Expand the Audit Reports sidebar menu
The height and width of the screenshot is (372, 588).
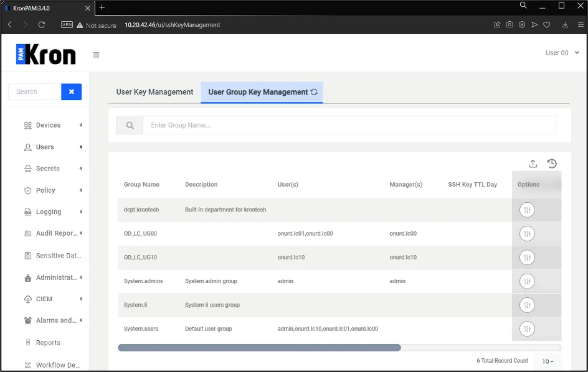pyautogui.click(x=52, y=233)
